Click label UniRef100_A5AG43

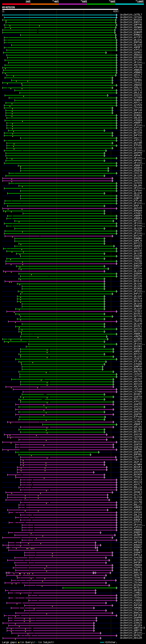coord(131,55)
